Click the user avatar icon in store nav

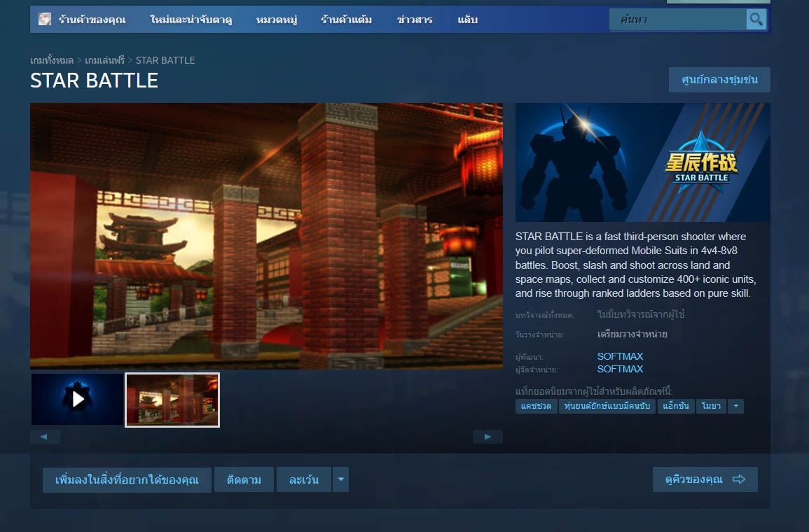coord(45,20)
